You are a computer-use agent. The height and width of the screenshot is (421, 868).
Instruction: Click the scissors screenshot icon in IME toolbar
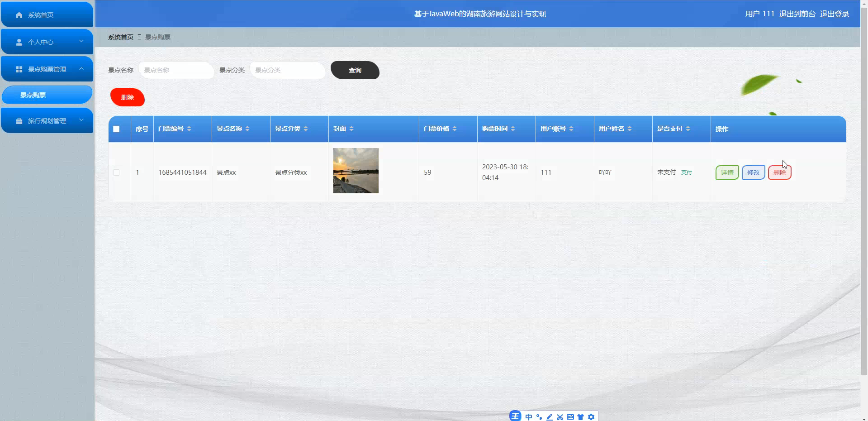pyautogui.click(x=560, y=417)
